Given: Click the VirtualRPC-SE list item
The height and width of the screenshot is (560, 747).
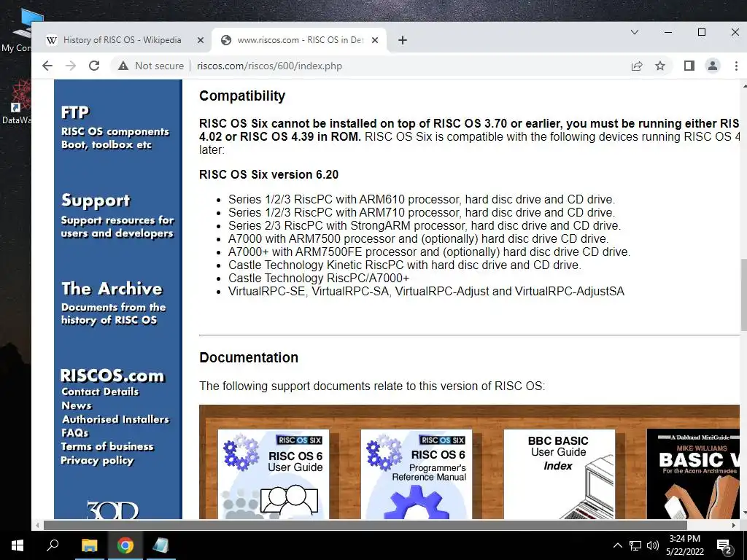Looking at the screenshot, I should click(426, 292).
